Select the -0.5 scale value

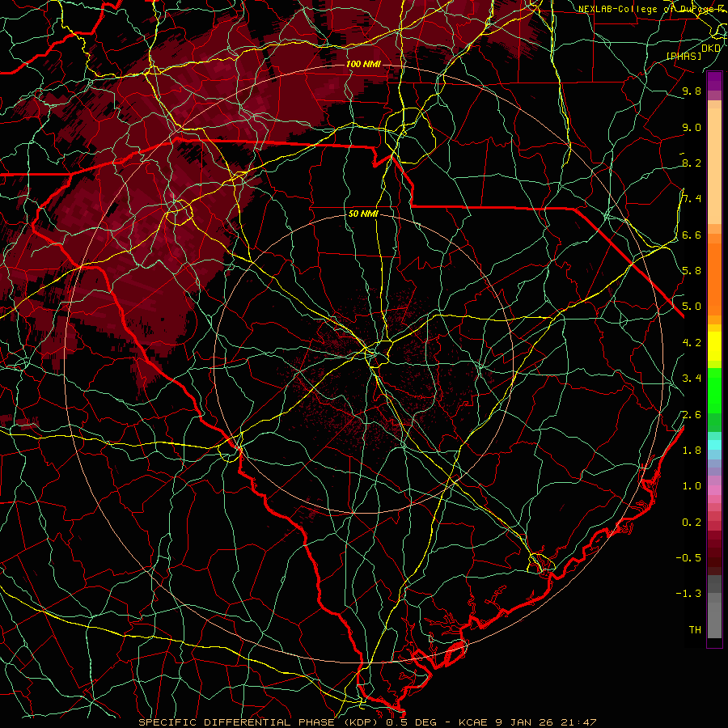pyautogui.click(x=688, y=558)
